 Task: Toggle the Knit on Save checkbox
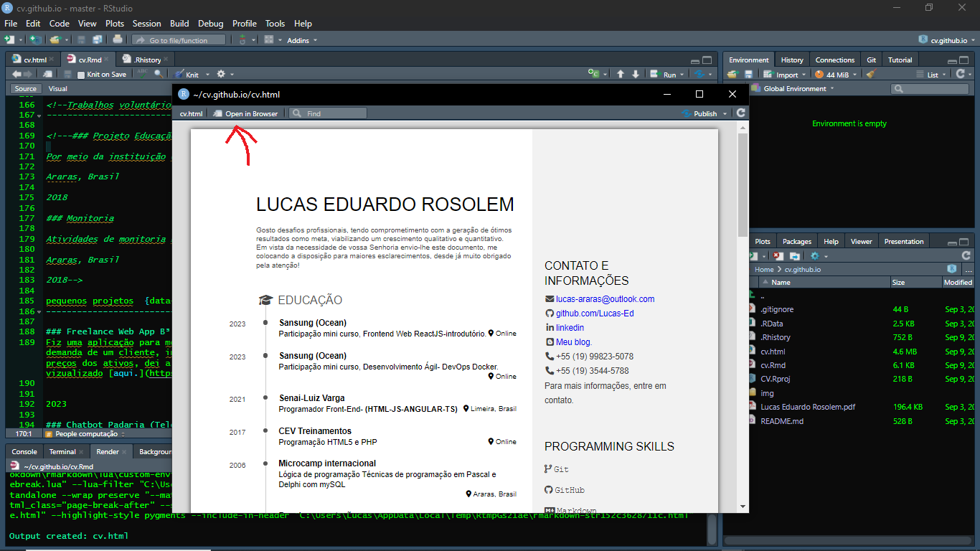point(81,75)
